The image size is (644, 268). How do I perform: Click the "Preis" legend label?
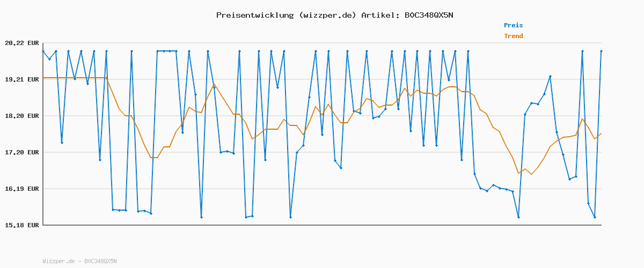[x=513, y=25]
